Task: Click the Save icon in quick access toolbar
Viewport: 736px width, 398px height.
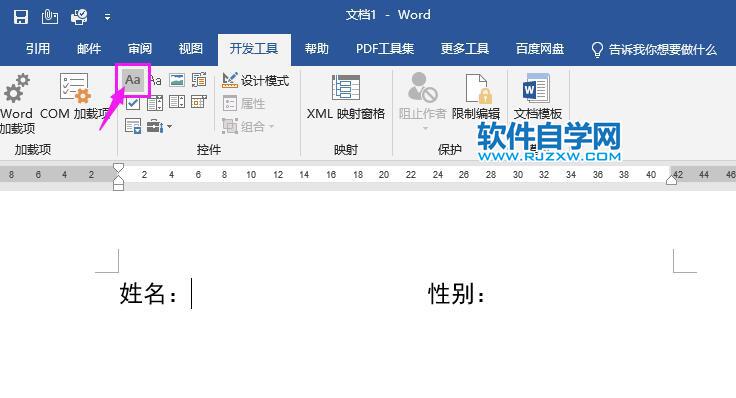Action: [21, 17]
